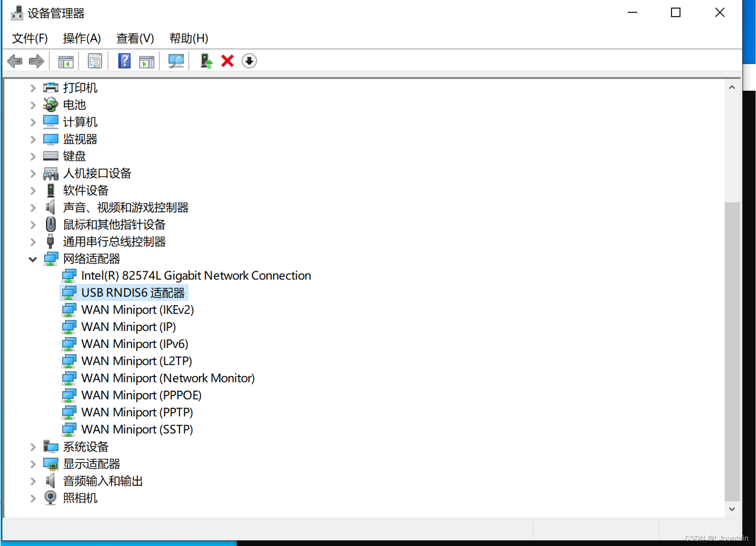Click the camera icon beside 照相机
The width and height of the screenshot is (756, 546).
coord(50,497)
